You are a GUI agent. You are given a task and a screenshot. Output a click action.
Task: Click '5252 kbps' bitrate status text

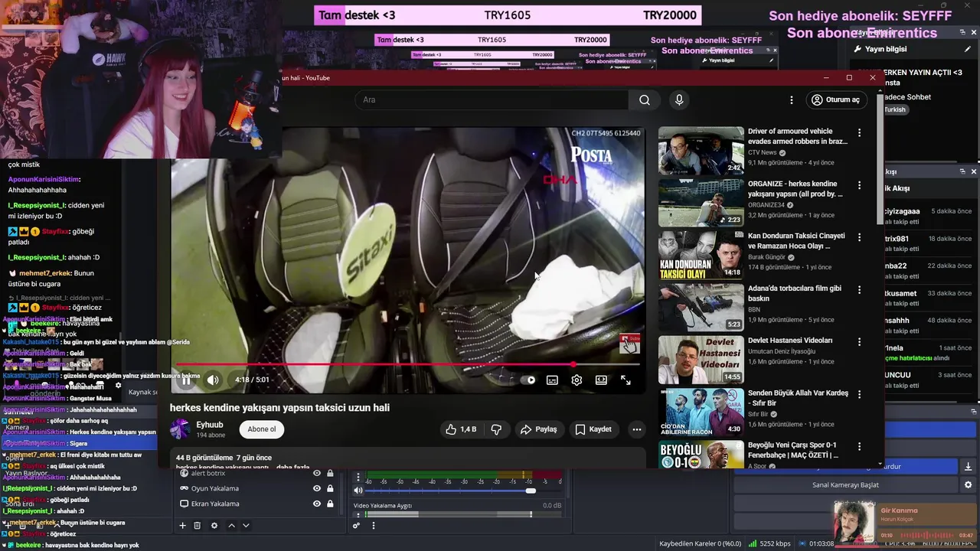[x=775, y=544]
